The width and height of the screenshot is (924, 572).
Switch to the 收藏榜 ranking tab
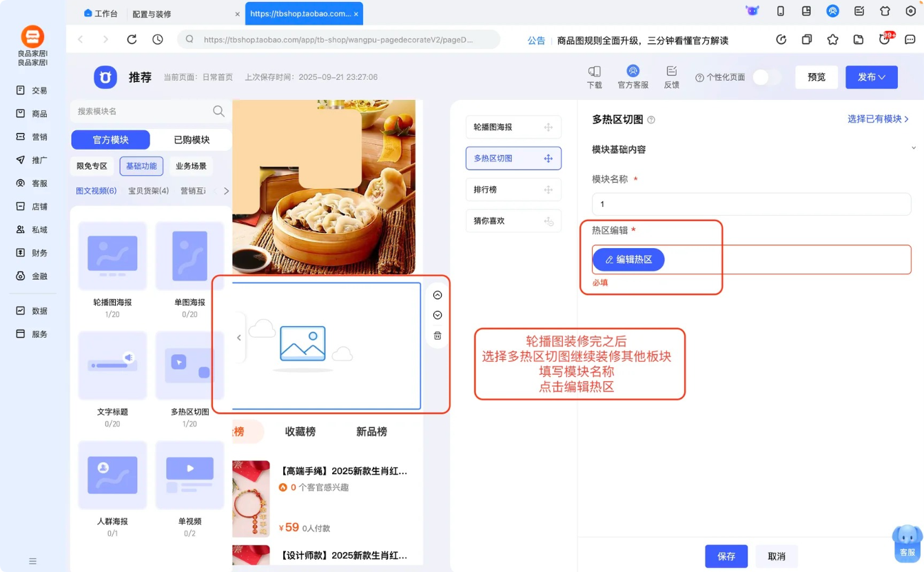(x=300, y=431)
